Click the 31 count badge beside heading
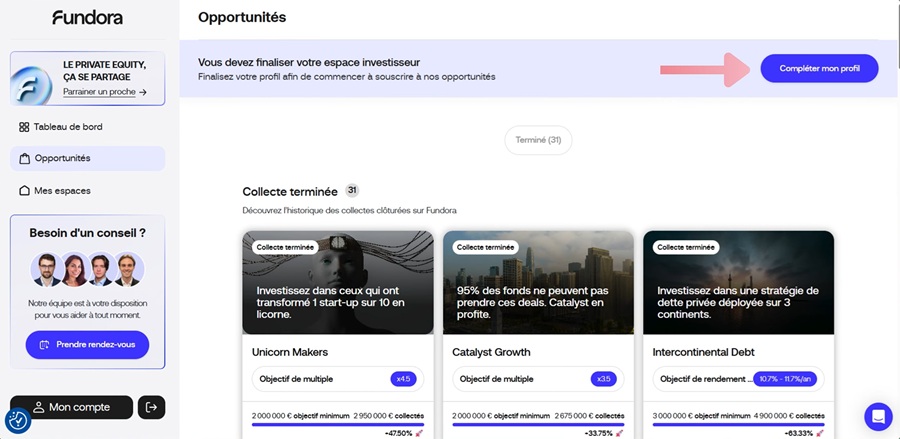The width and height of the screenshot is (900, 439). pos(352,191)
